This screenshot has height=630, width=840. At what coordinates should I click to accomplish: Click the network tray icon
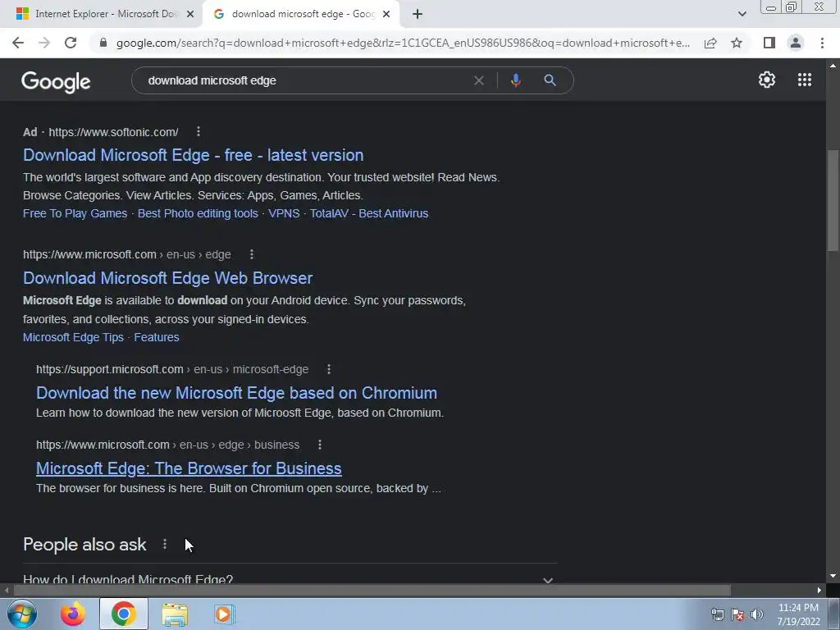click(x=717, y=614)
